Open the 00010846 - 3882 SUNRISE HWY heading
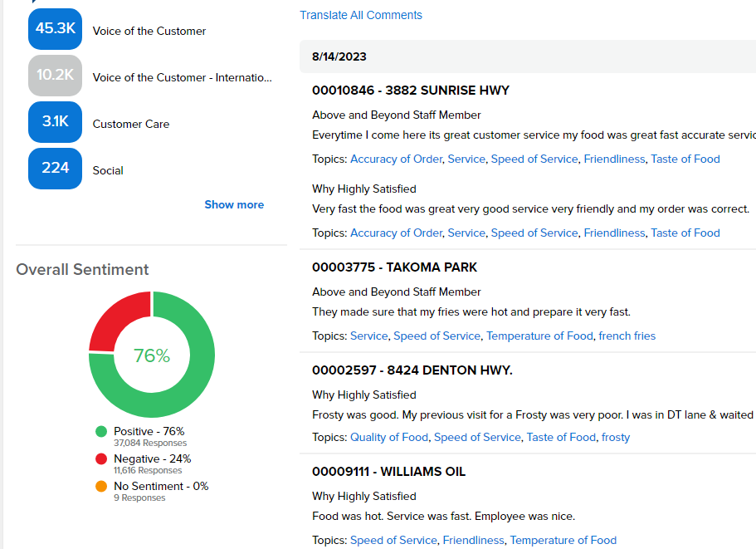The image size is (756, 549). (411, 91)
